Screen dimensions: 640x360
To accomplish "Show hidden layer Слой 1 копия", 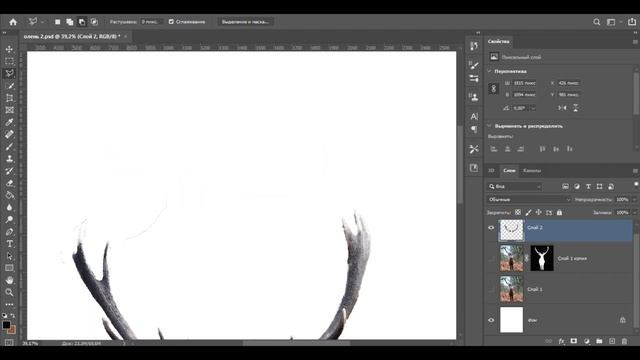I will [491, 258].
